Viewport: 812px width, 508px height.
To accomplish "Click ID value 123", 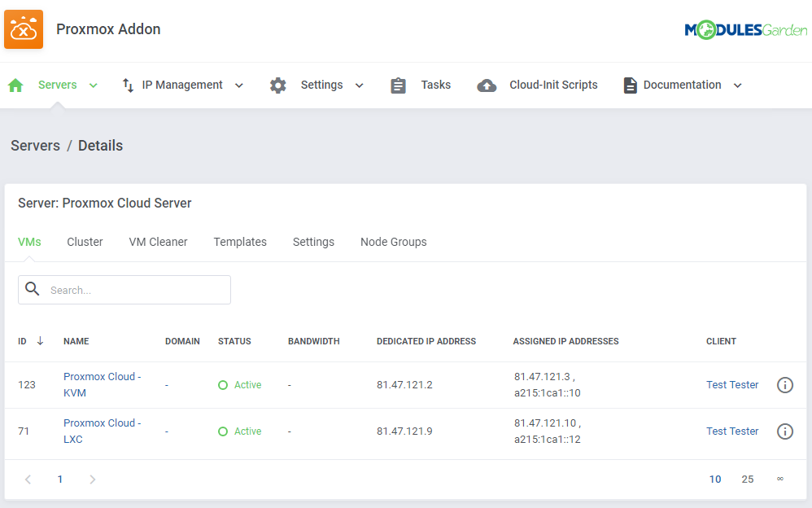I will coord(27,385).
